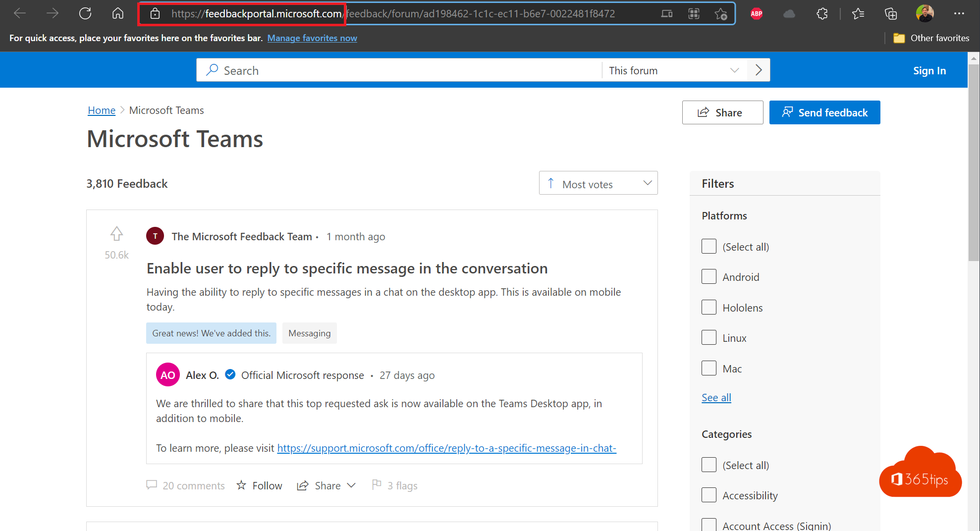Click the grey cloud extension icon
980x531 pixels.
pos(789,14)
